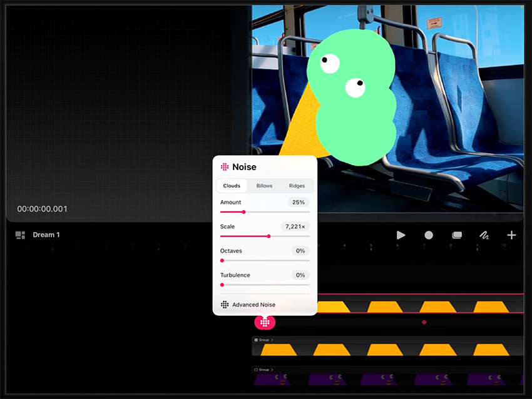The width and height of the screenshot is (532, 399).
Task: Open the stacked layers icon in the toolbar
Action: [457, 235]
